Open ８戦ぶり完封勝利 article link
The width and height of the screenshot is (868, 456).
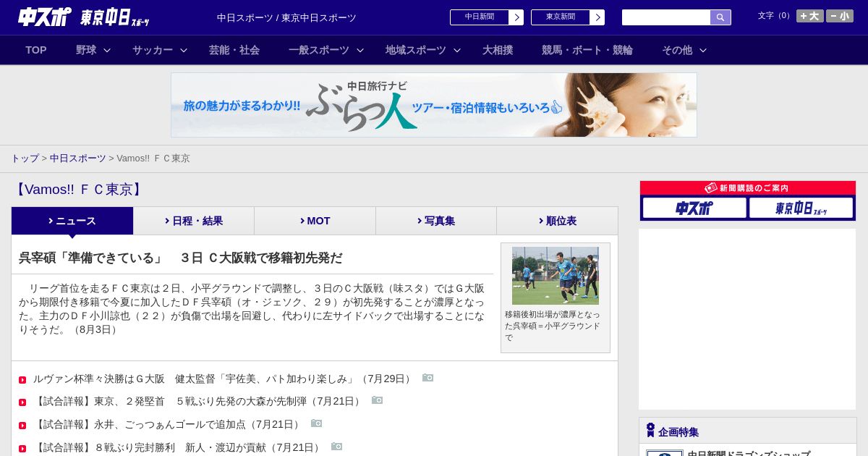178,447
